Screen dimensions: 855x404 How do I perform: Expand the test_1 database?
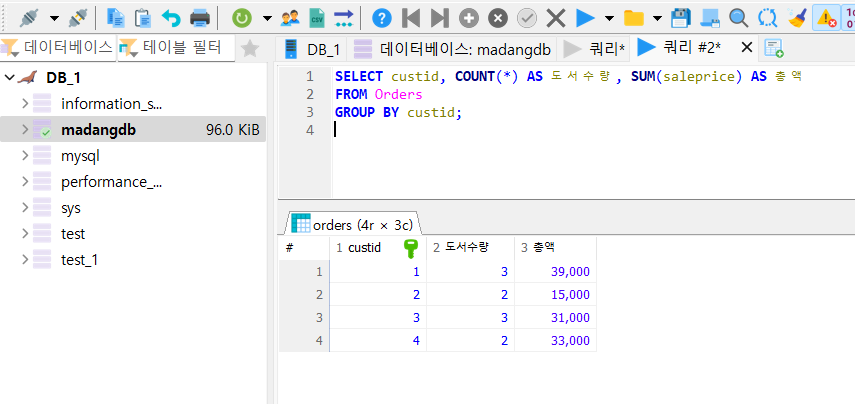click(25, 260)
